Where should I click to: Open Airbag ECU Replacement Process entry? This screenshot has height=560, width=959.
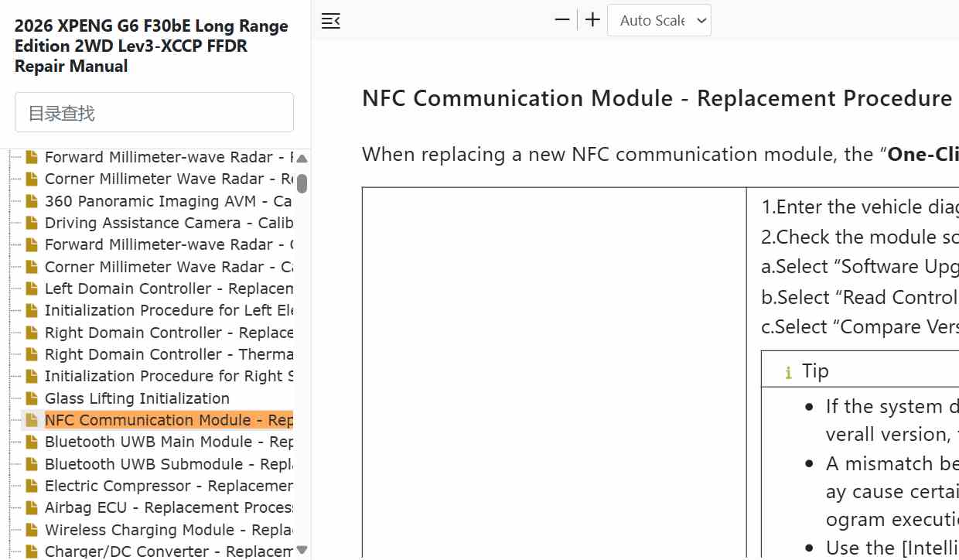click(x=169, y=507)
